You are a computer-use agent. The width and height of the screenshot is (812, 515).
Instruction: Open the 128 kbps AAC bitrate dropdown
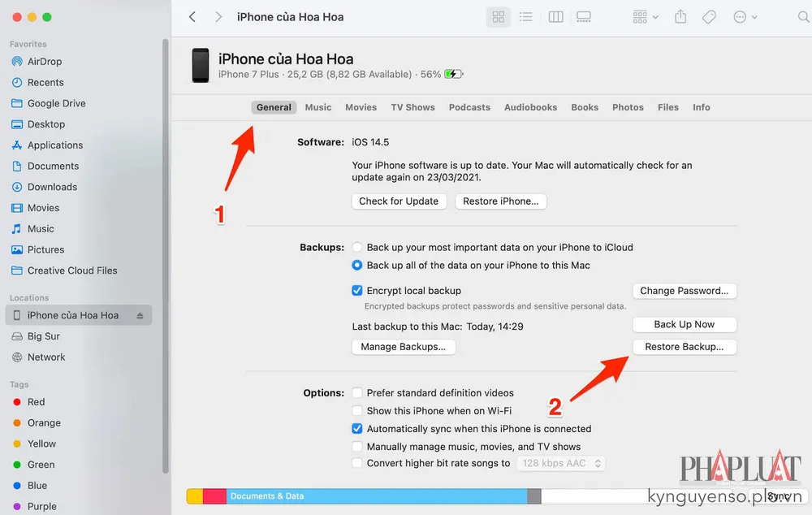[x=561, y=463]
